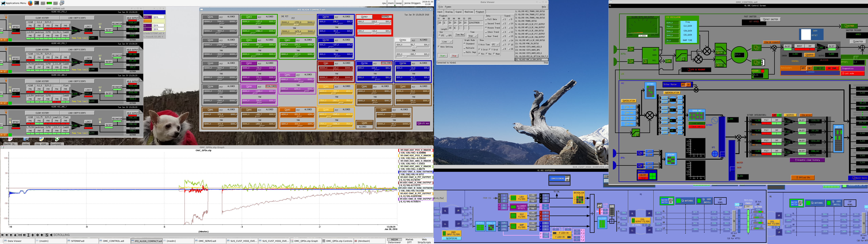Click HOLD OUTPUT in H1OMC-ASC_ANG_X panel
Image resolution: width=868 pixels, height=244 pixels.
(x=132, y=82)
